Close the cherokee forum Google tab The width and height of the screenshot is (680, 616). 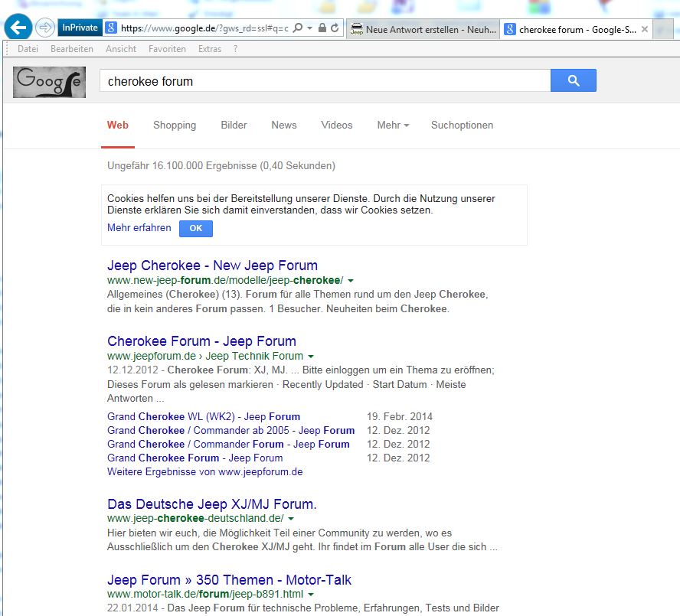tap(645, 30)
